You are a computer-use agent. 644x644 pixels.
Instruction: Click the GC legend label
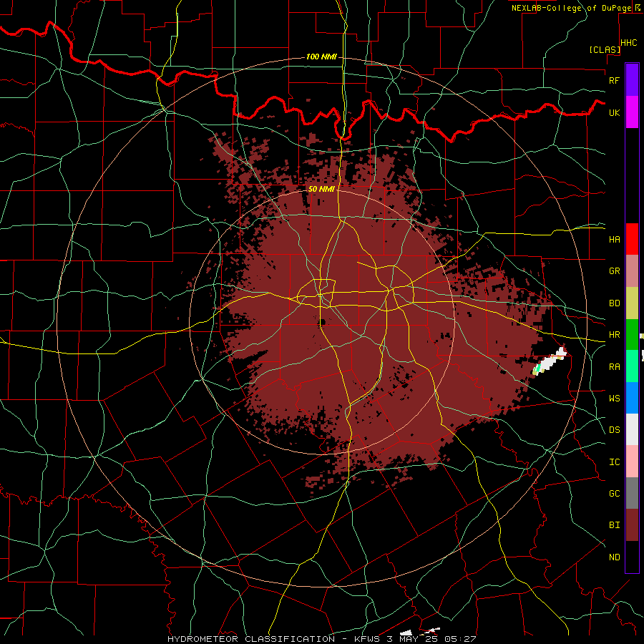pos(614,494)
